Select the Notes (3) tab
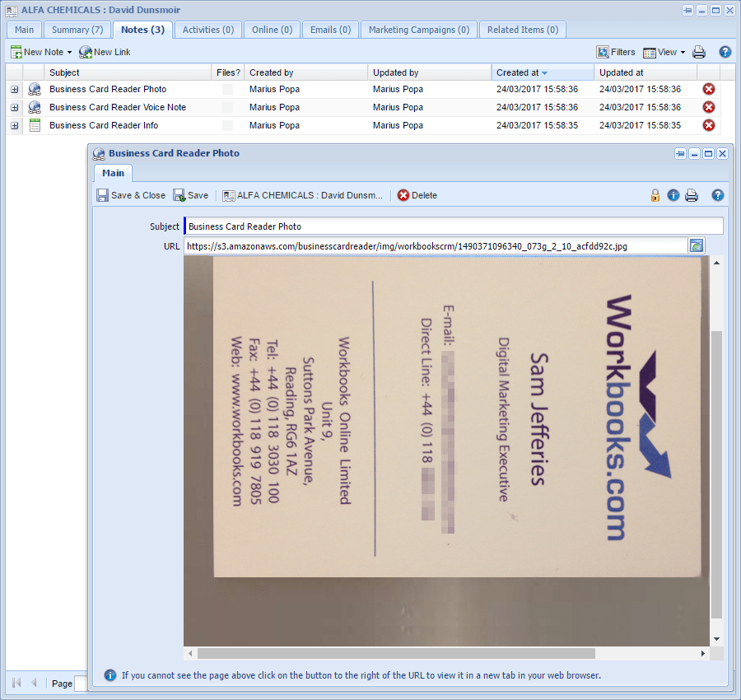This screenshot has width=741, height=700. click(142, 30)
